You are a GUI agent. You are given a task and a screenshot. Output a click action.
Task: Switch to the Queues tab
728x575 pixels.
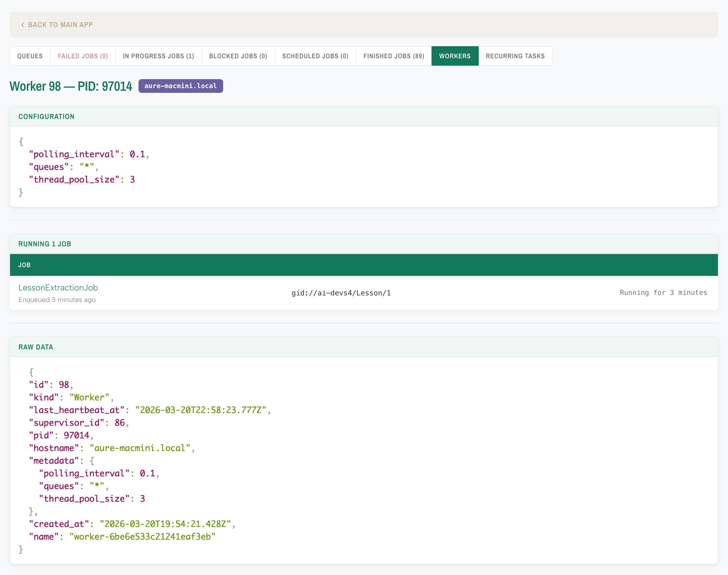(30, 56)
